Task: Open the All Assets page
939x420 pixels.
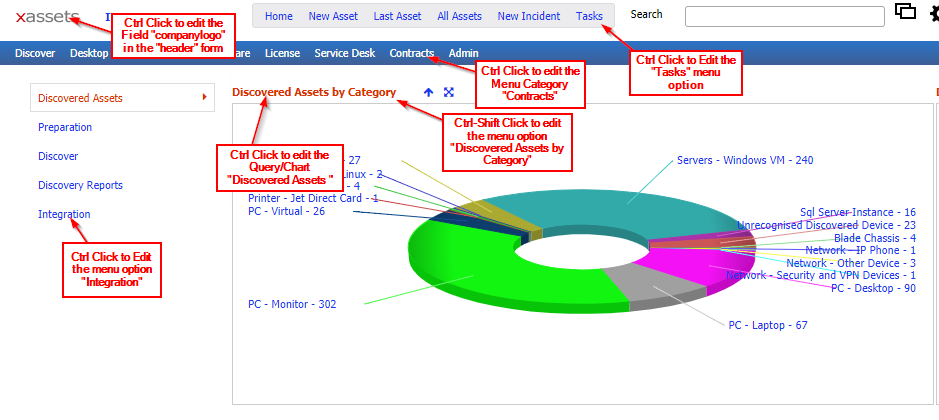Action: pyautogui.click(x=459, y=16)
